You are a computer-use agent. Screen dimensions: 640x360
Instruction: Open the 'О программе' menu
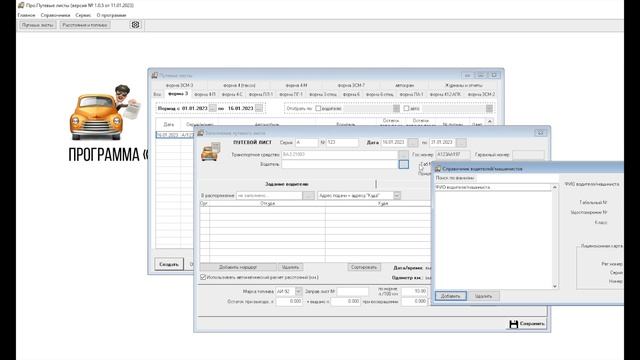coord(111,15)
